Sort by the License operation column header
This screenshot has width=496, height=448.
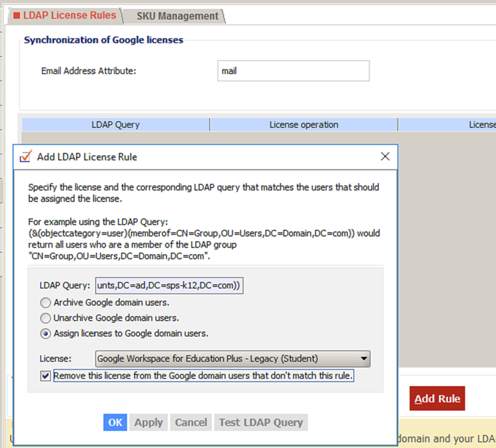coord(304,124)
